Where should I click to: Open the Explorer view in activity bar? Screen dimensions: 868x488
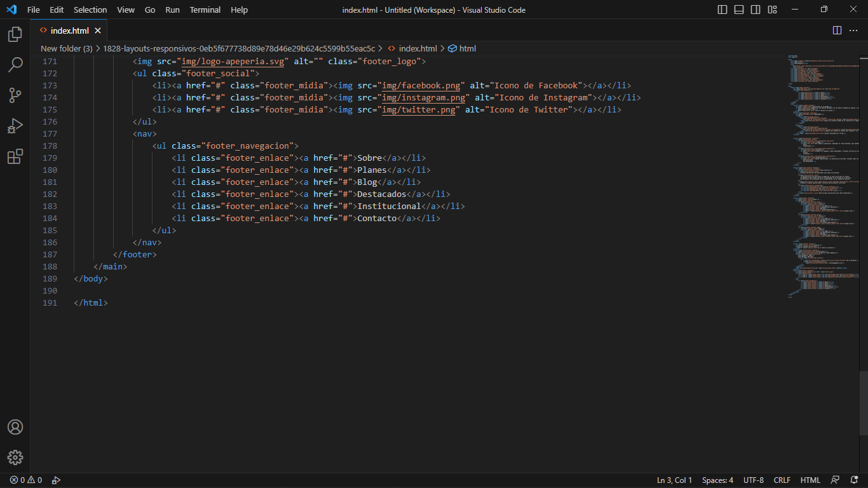15,34
